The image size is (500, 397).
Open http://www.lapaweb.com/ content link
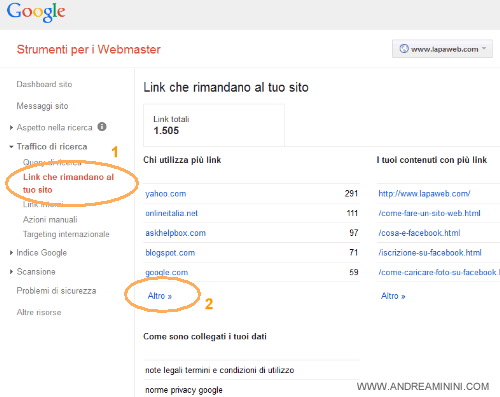pyautogui.click(x=424, y=194)
